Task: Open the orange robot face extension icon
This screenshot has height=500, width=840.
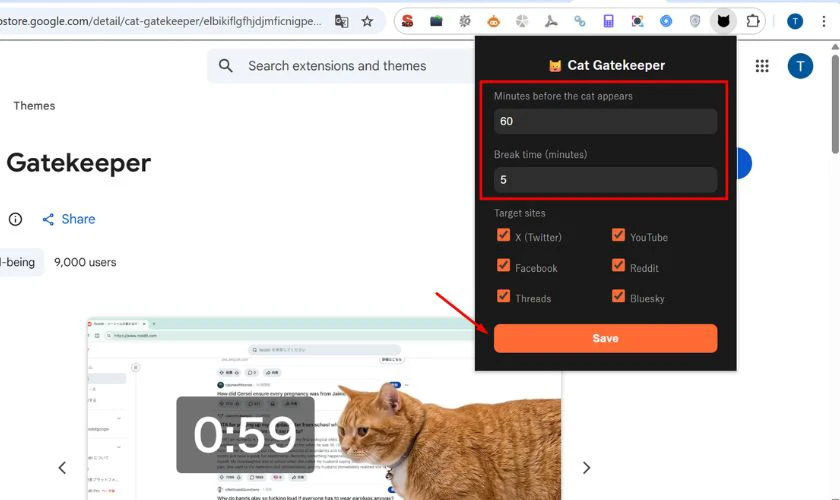Action: coord(493,21)
